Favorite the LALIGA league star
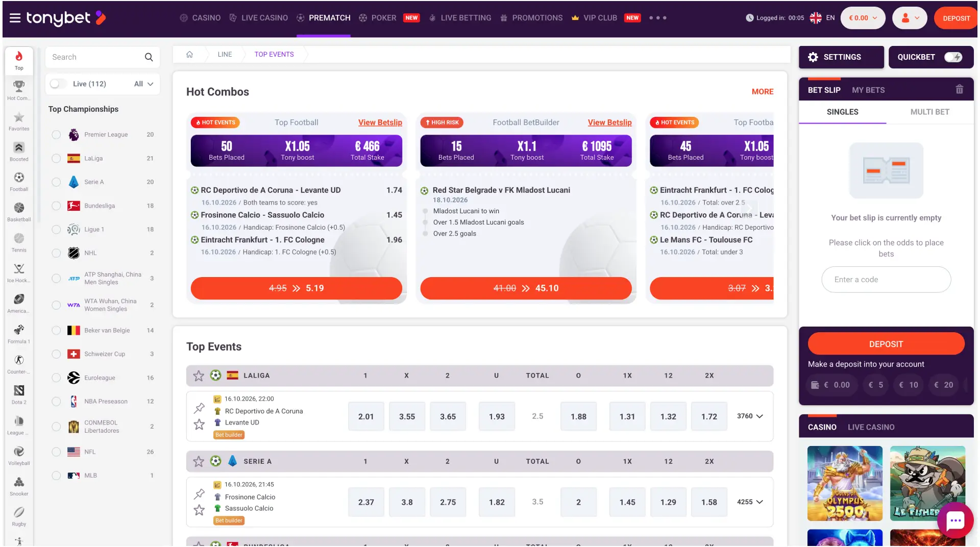Screen dimensions: 980x547 coord(199,376)
